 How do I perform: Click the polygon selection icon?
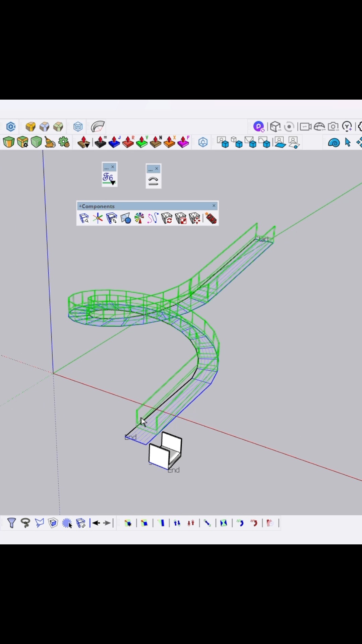point(39,523)
